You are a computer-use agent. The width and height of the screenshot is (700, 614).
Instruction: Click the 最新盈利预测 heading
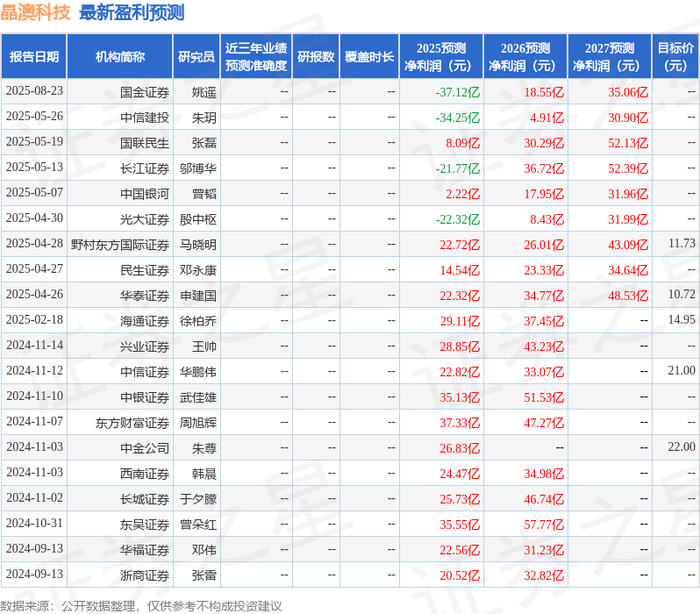point(132,12)
